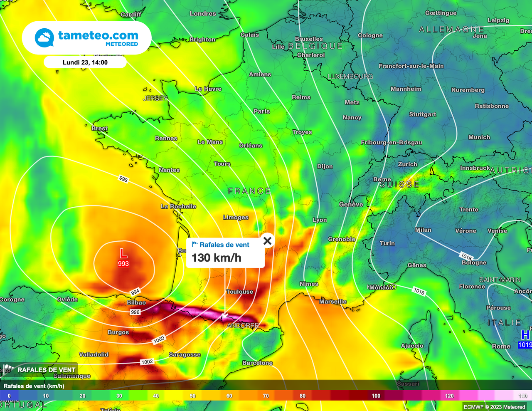Screen dimensions: 532x411
Task: Click the 994 isobar label
Action: [x=135, y=292]
